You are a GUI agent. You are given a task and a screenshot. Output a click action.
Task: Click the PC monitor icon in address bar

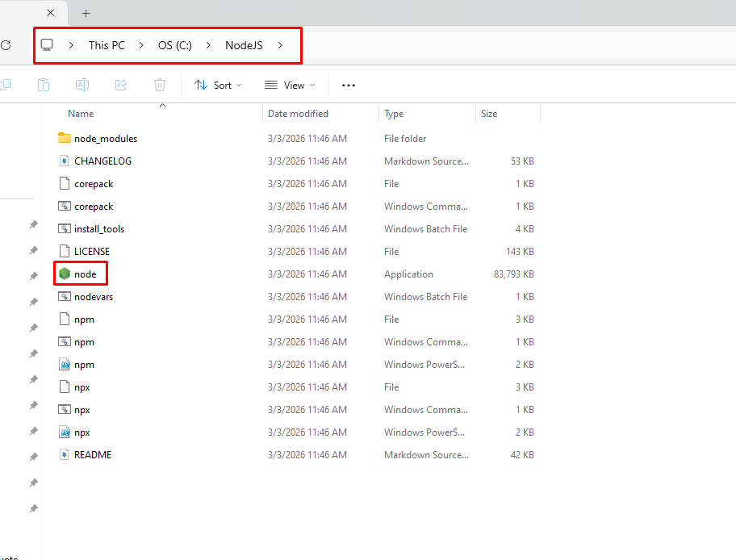tap(47, 45)
